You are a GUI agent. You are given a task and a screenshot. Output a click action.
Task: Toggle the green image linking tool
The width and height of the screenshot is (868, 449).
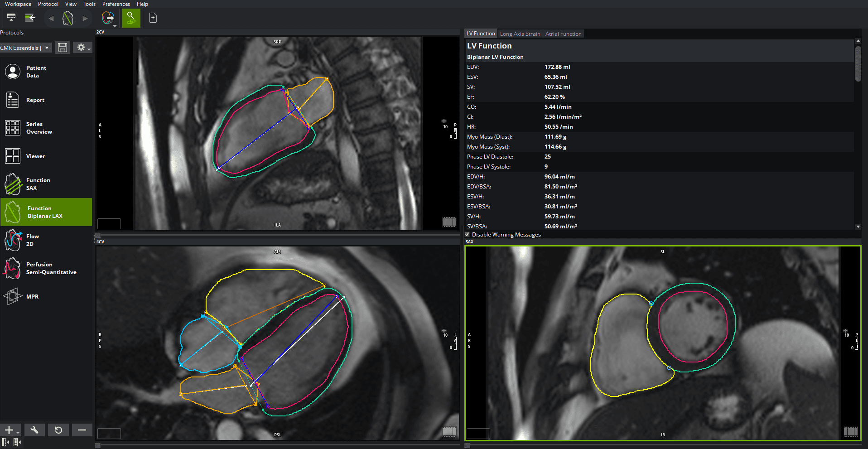[x=131, y=18]
